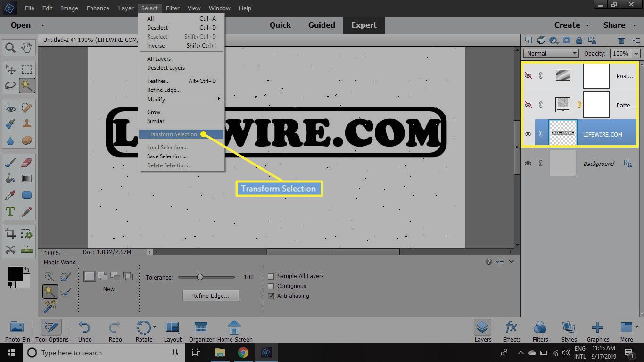The width and height of the screenshot is (644, 362).
Task: Select the Eraser tool
Action: (27, 163)
